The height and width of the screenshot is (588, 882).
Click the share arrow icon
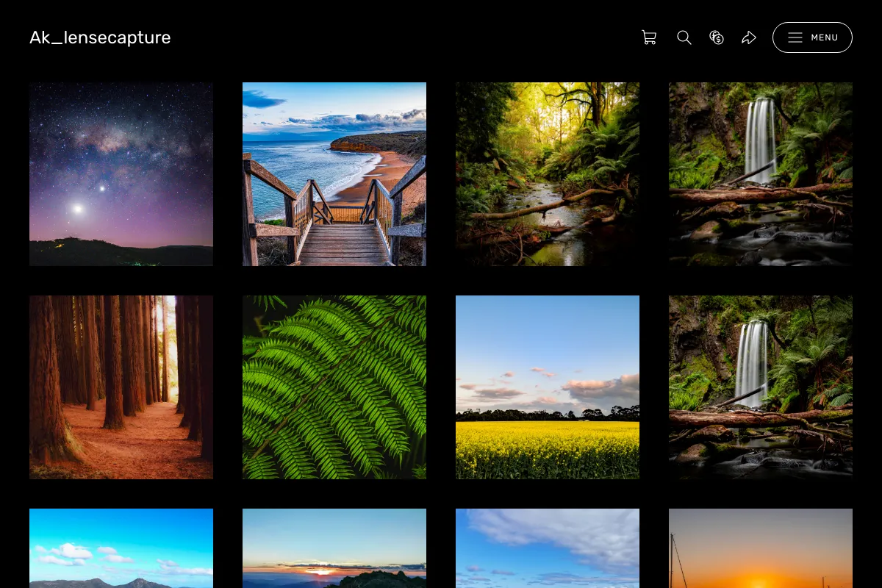pos(749,37)
